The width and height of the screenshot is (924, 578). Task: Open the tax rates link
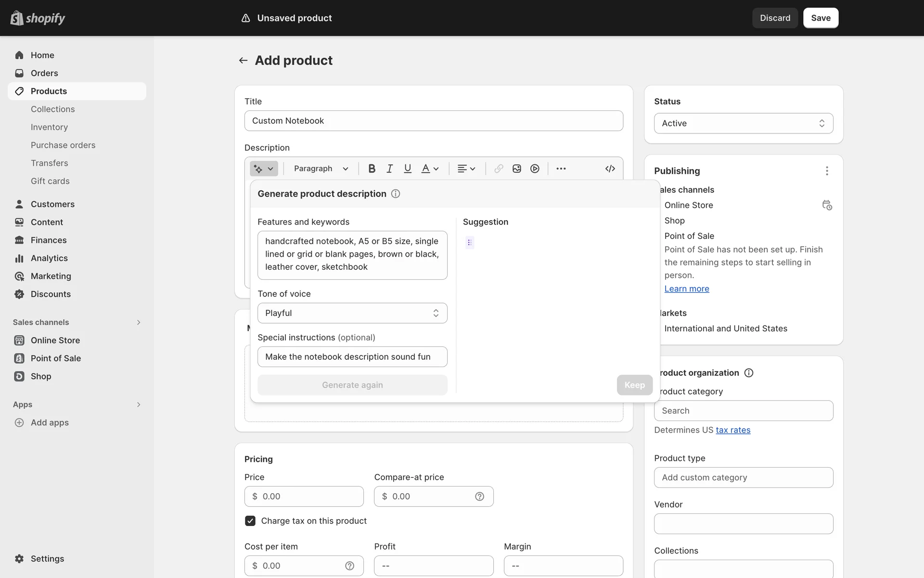tap(733, 430)
